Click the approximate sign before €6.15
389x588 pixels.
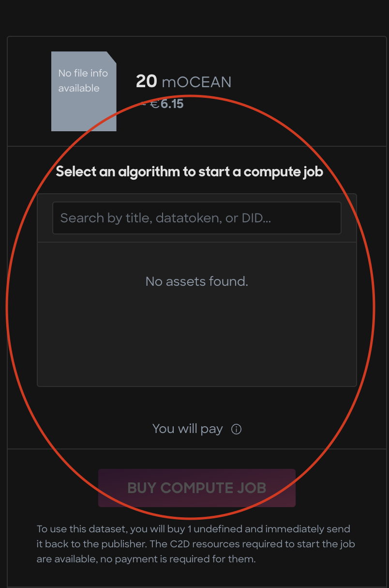(x=144, y=104)
